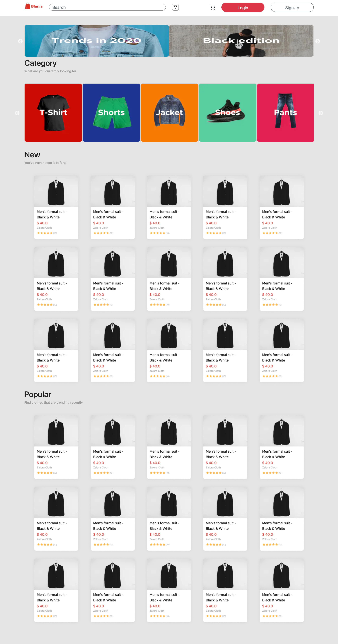This screenshot has width=338, height=644.
Task: Click 'What are you currently looking for' text
Action: pyautogui.click(x=50, y=71)
